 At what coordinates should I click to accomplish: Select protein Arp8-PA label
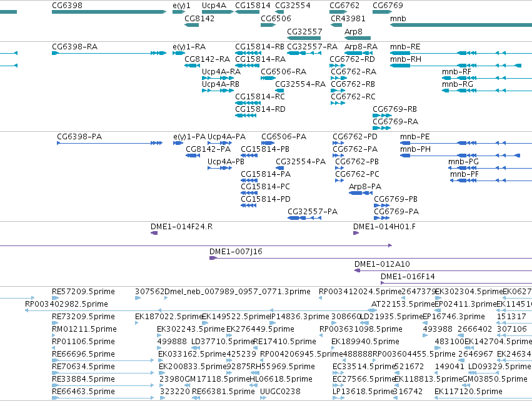pos(365,186)
